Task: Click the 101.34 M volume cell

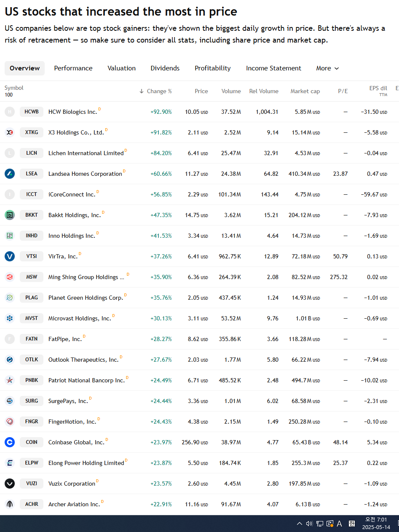Action: [230, 194]
